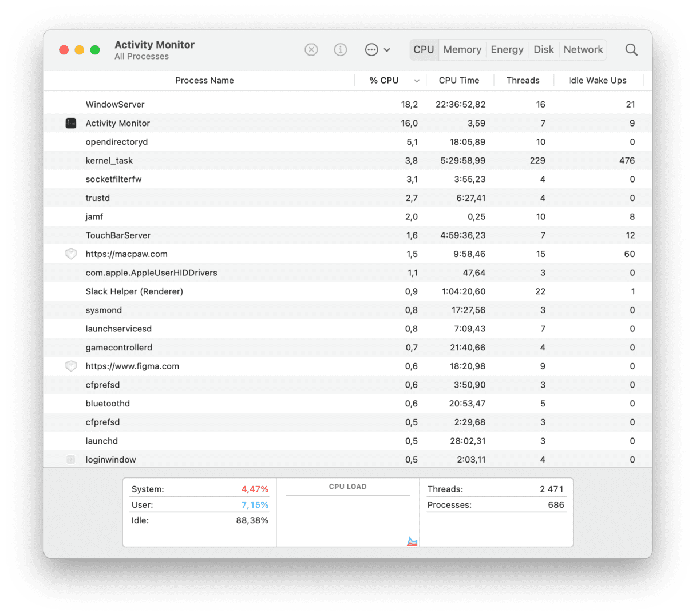Click the shield icon beside https://macpaw.com

[x=71, y=254]
